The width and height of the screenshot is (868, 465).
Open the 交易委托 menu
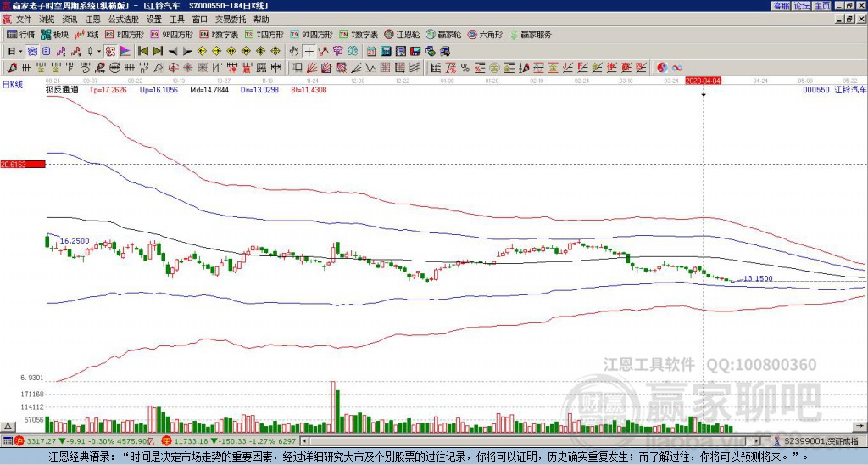(231, 20)
